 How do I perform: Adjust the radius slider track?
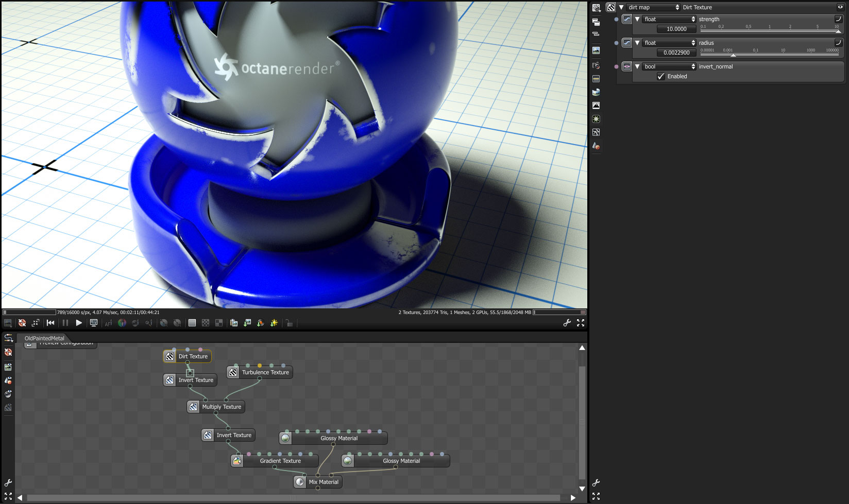click(770, 54)
